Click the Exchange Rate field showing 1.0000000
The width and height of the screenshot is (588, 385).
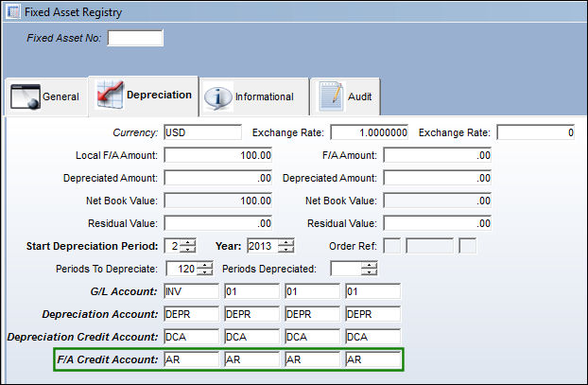tap(370, 132)
